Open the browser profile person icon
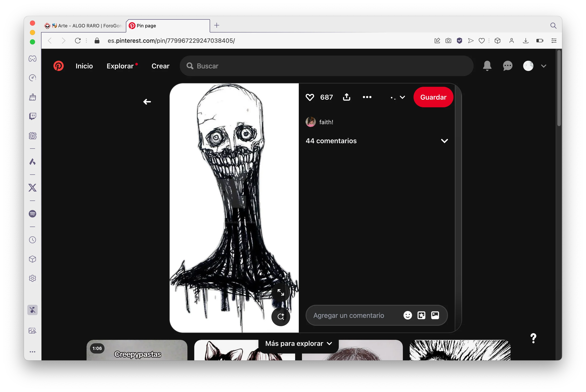 coord(512,40)
